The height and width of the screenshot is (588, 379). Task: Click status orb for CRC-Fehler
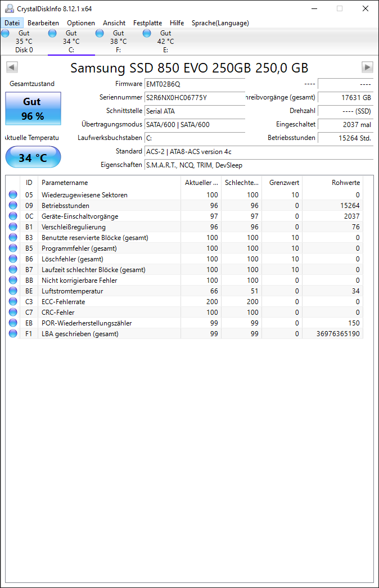click(x=13, y=312)
